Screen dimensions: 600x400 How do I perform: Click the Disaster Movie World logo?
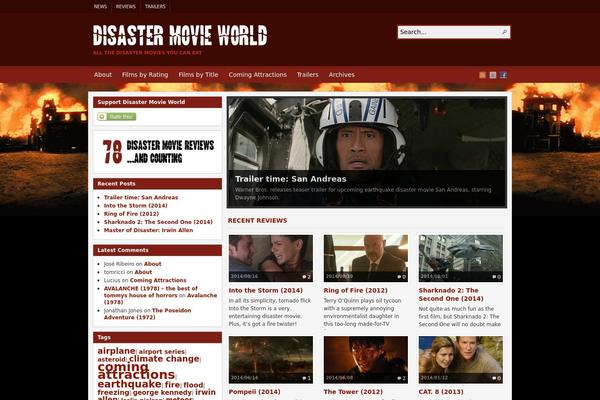[180, 36]
